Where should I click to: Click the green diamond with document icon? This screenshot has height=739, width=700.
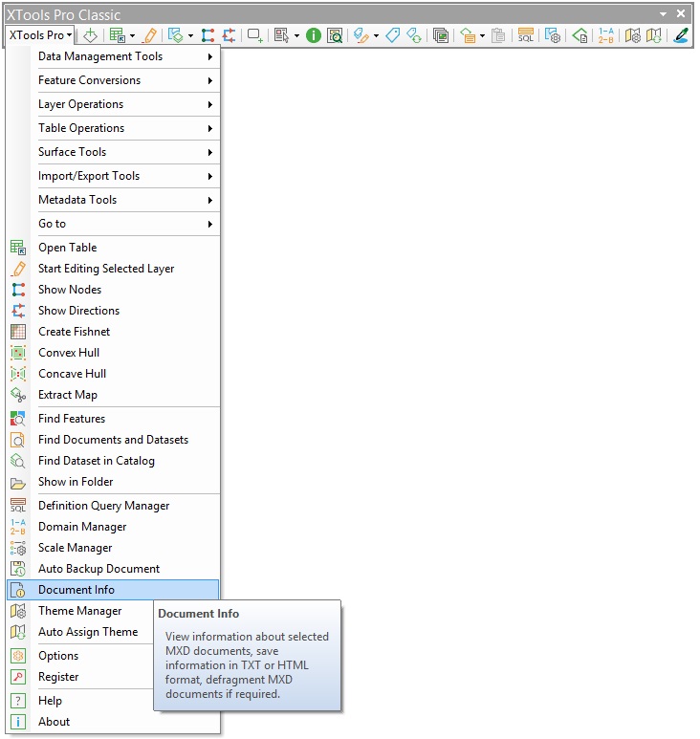pos(580,35)
